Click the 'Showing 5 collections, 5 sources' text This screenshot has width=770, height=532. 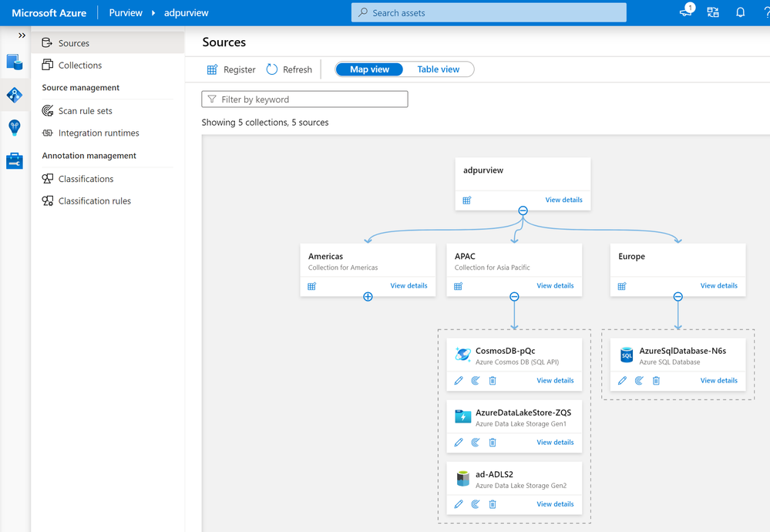[264, 123]
